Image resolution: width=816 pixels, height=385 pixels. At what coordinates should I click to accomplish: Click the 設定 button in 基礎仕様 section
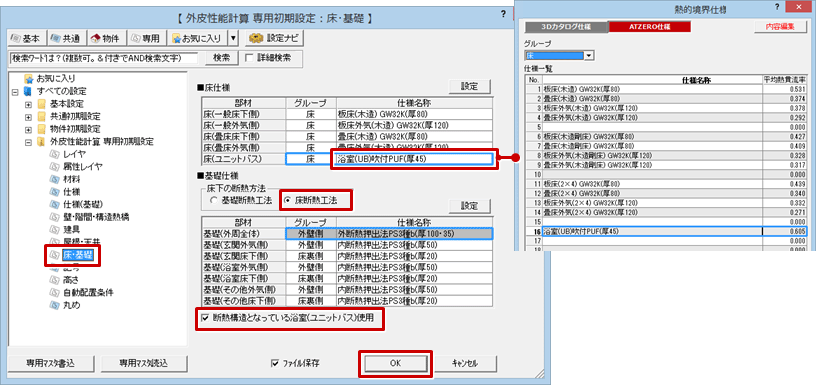pos(469,206)
